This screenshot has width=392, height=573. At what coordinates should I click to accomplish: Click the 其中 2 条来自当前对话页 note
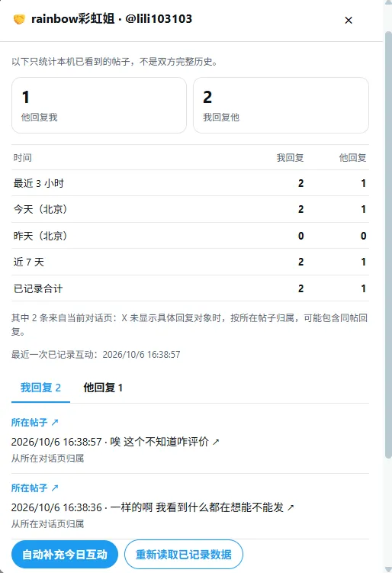[x=189, y=324]
